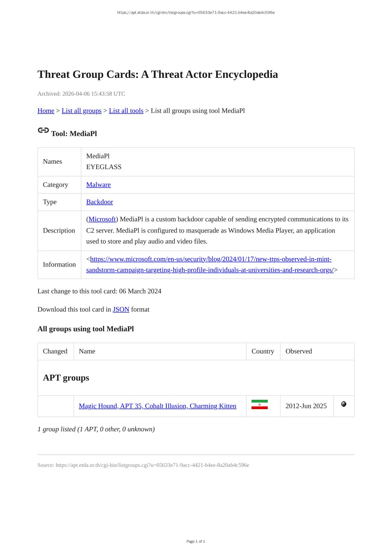Open the Microsoft security blog URL
Viewport: 392px width, 554px height.
tap(211, 259)
